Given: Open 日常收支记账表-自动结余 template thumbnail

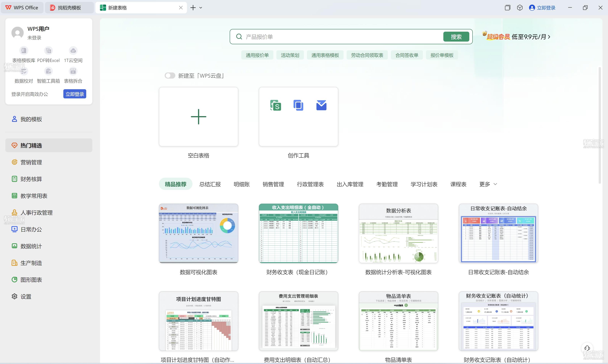Looking at the screenshot, I should [x=498, y=233].
